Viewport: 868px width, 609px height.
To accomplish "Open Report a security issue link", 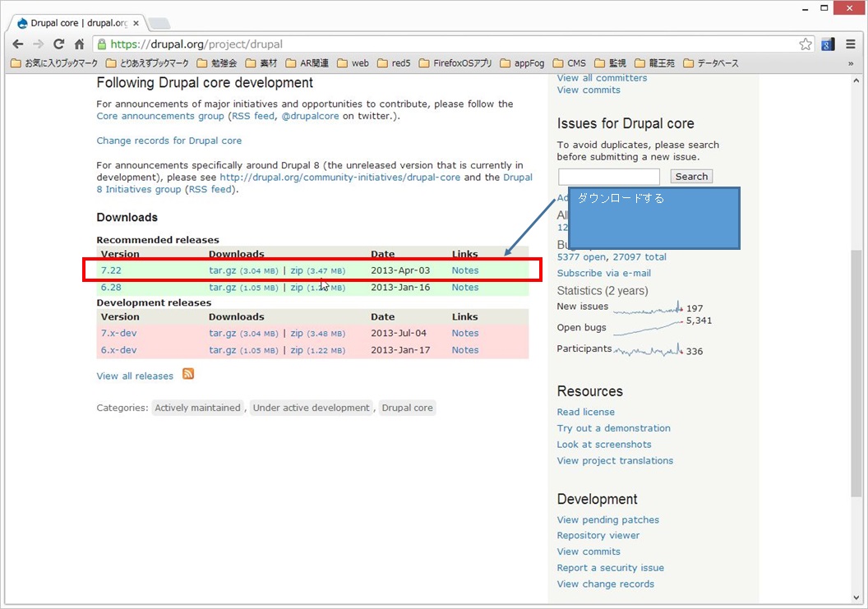I will pos(610,568).
